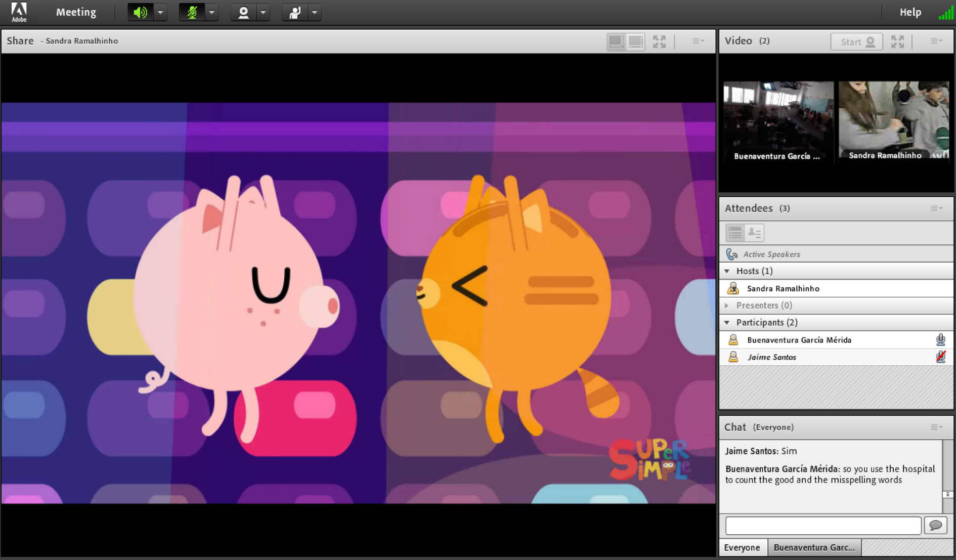
Task: Open the Attendees pod options menu
Action: pyautogui.click(x=936, y=208)
